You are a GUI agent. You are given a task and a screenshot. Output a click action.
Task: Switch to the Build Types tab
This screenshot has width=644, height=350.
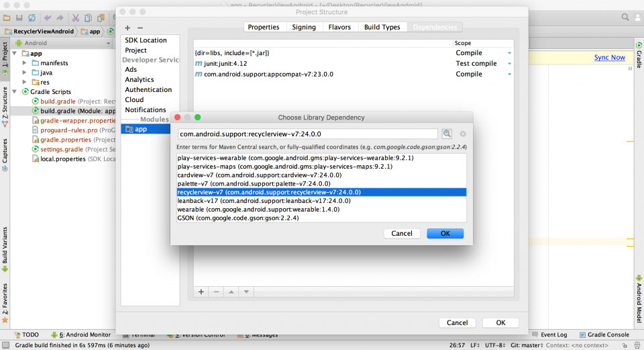pos(382,27)
